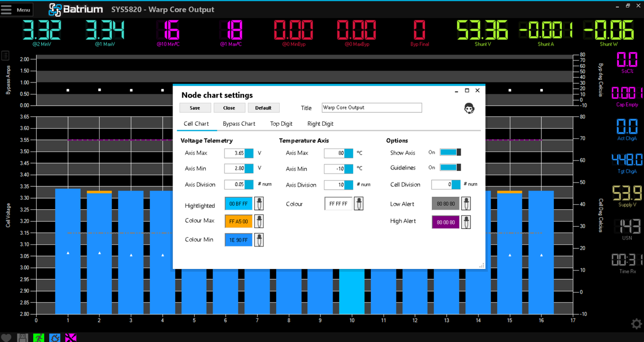Image resolution: width=644 pixels, height=342 pixels.
Task: Adjust Temperature Axis Division stepper handle
Action: click(349, 185)
